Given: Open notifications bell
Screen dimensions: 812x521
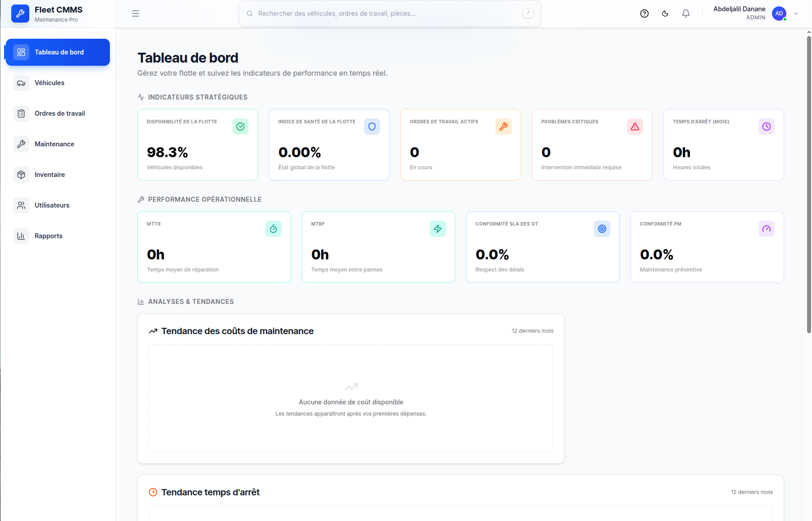Looking at the screenshot, I should click(686, 14).
